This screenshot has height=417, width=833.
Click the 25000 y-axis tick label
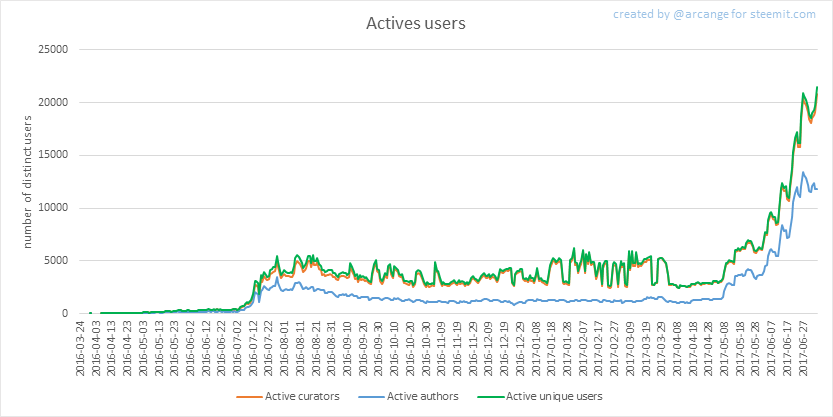[52, 49]
